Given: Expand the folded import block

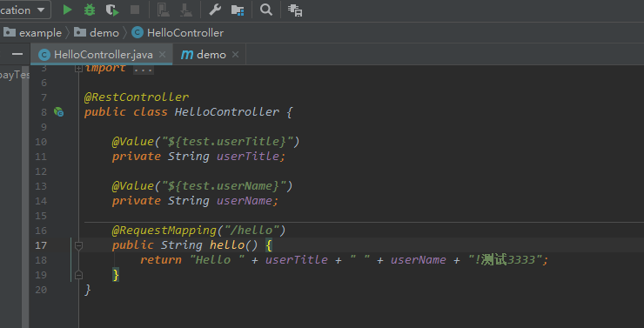Looking at the screenshot, I should coord(78,69).
